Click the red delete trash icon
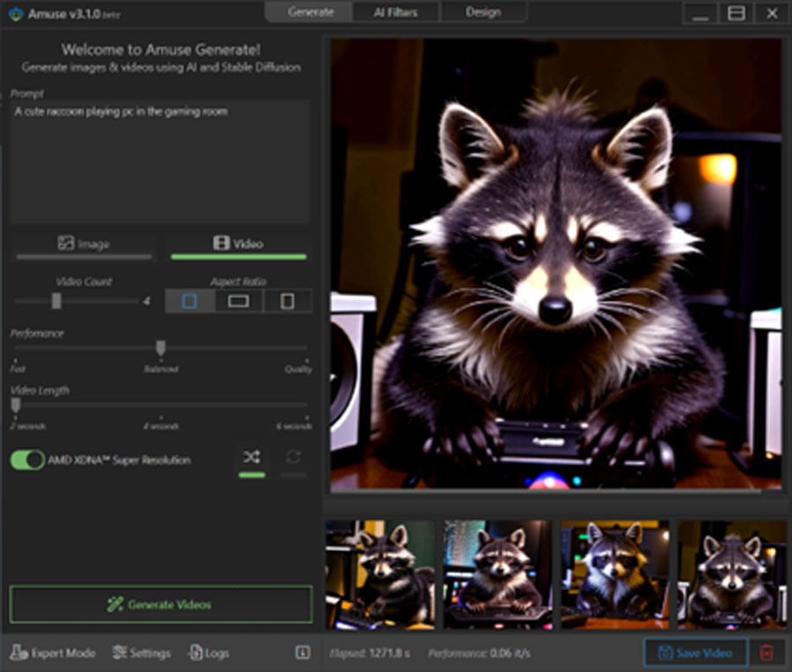The height and width of the screenshot is (672, 792). [766, 653]
